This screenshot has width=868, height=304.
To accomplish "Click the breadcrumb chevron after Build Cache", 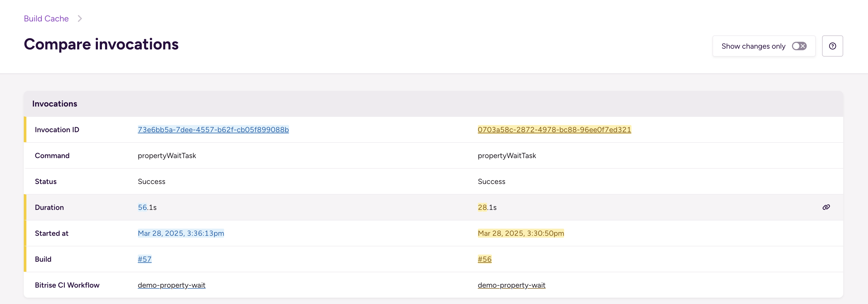I will tap(79, 19).
